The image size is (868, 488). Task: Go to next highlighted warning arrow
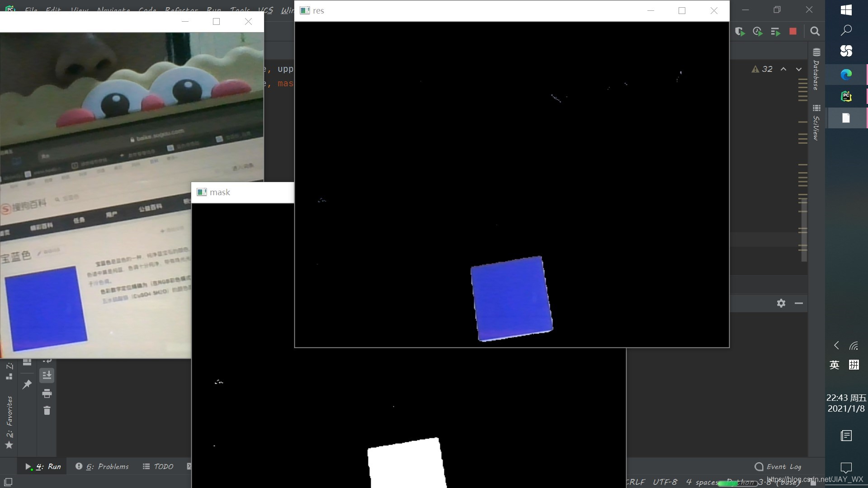799,69
